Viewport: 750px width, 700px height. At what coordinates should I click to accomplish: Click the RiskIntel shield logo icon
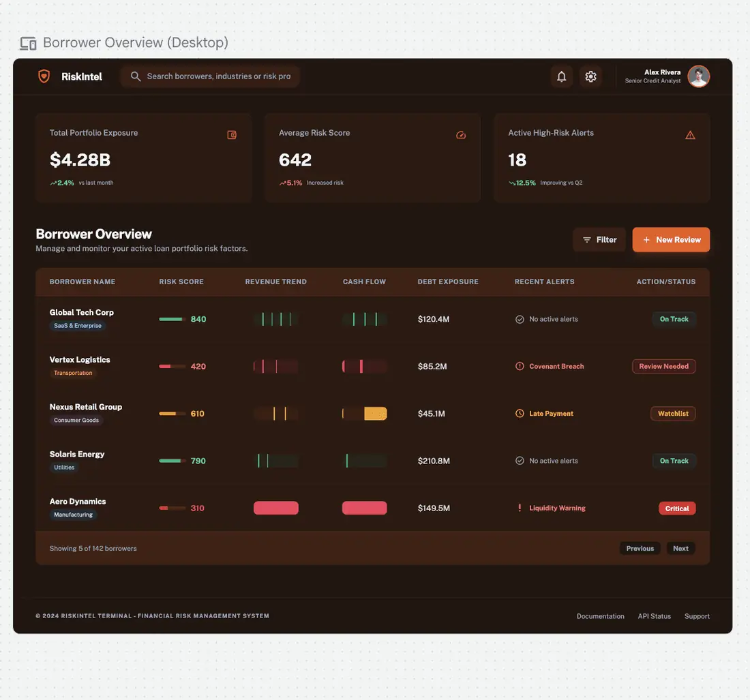click(44, 76)
